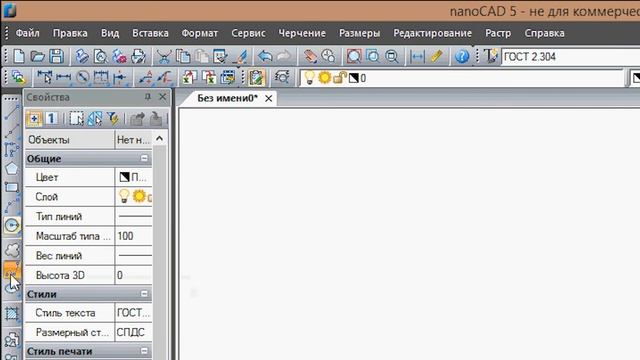Open the Вставка menu
640x360 pixels.
click(x=150, y=33)
